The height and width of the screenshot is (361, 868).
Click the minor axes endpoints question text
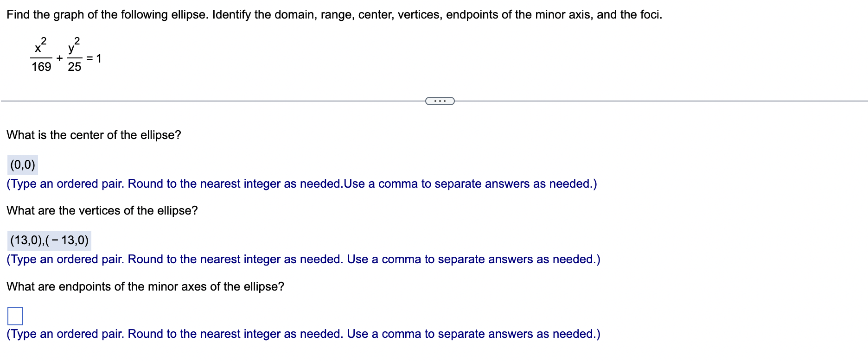[145, 286]
